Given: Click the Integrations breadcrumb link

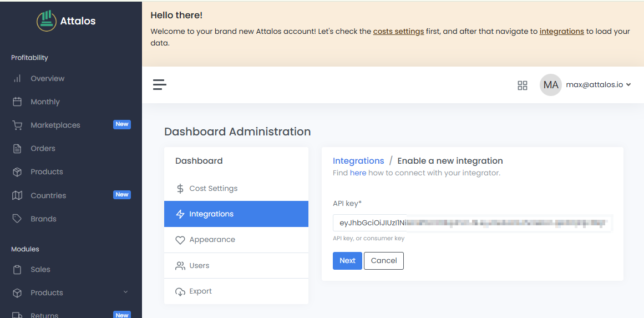Looking at the screenshot, I should point(358,160).
